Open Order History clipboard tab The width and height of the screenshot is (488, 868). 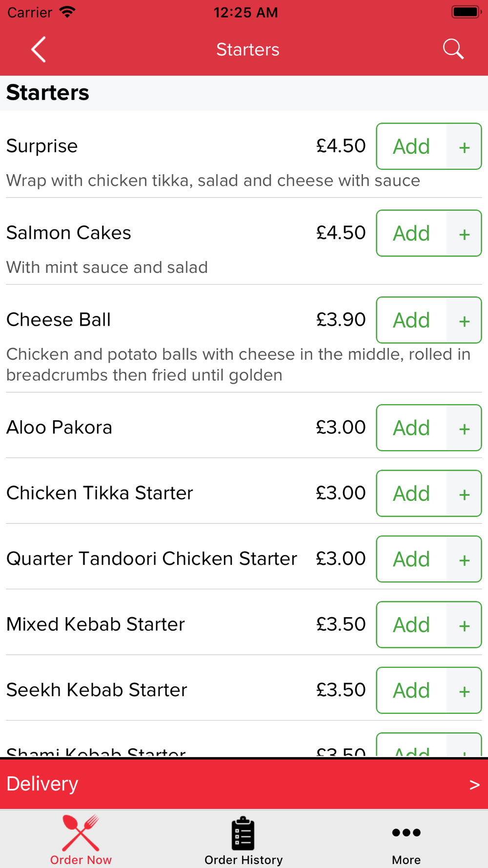(244, 840)
